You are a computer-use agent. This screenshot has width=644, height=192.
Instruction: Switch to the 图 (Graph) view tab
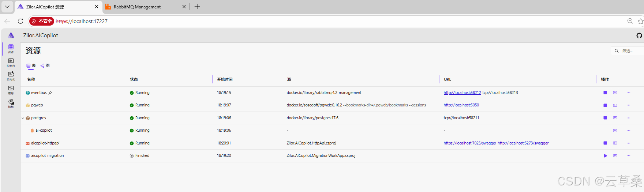(45, 66)
